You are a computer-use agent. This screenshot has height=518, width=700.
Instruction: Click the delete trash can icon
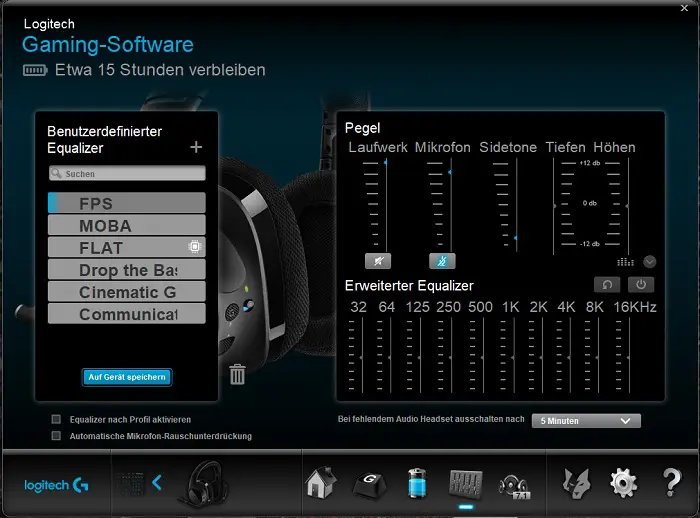(x=237, y=374)
